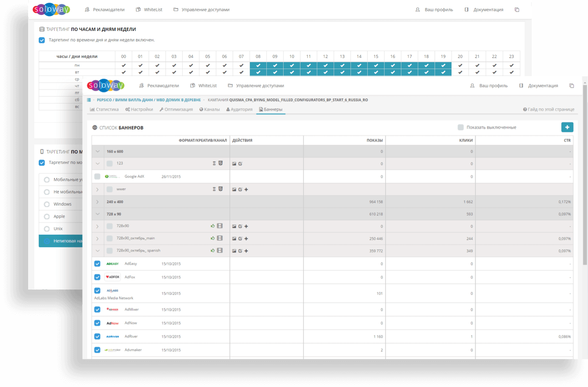Collapse the 728x90_октябрь_ spanish creative row
The image size is (588, 387).
pos(97,251)
